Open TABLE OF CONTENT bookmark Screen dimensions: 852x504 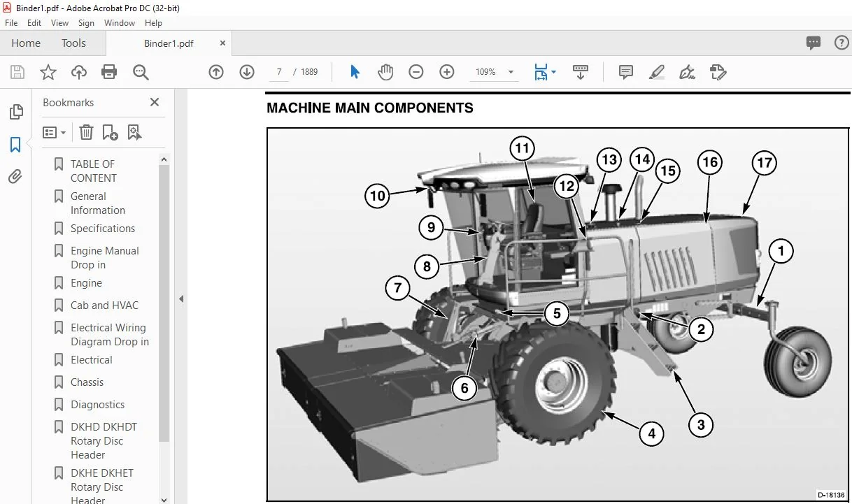94,171
